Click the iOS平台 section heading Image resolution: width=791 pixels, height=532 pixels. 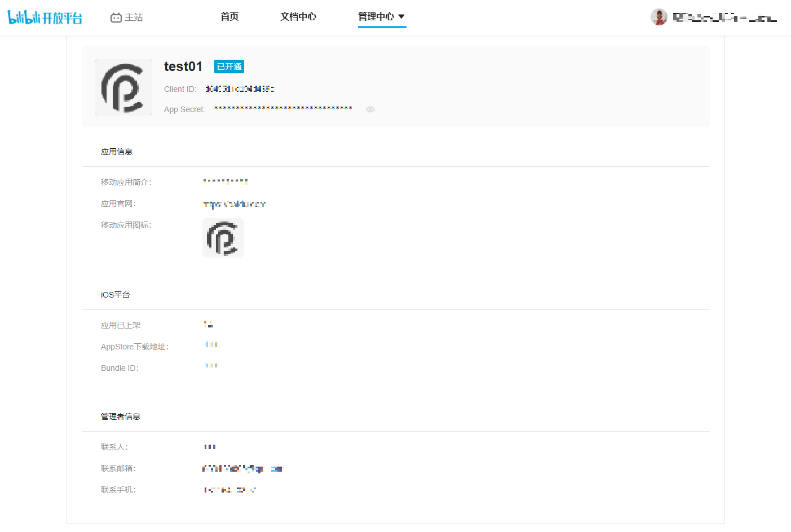click(x=115, y=295)
